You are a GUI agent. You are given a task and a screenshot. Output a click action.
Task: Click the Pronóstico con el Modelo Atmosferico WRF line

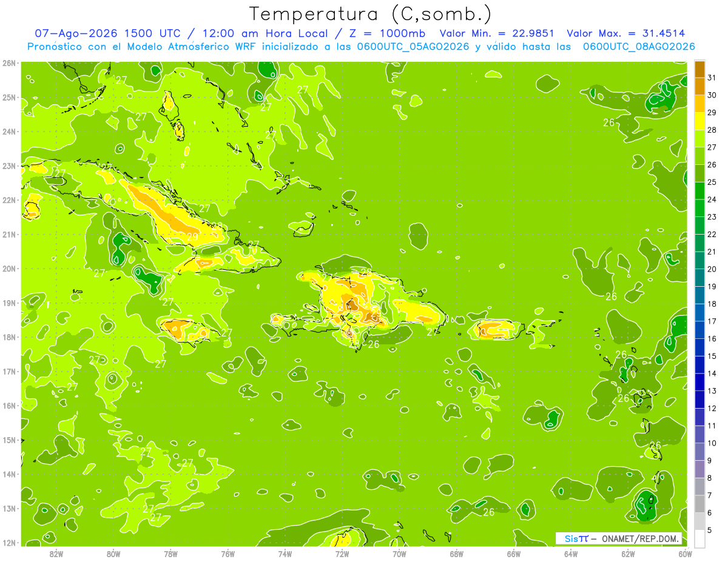point(361,47)
